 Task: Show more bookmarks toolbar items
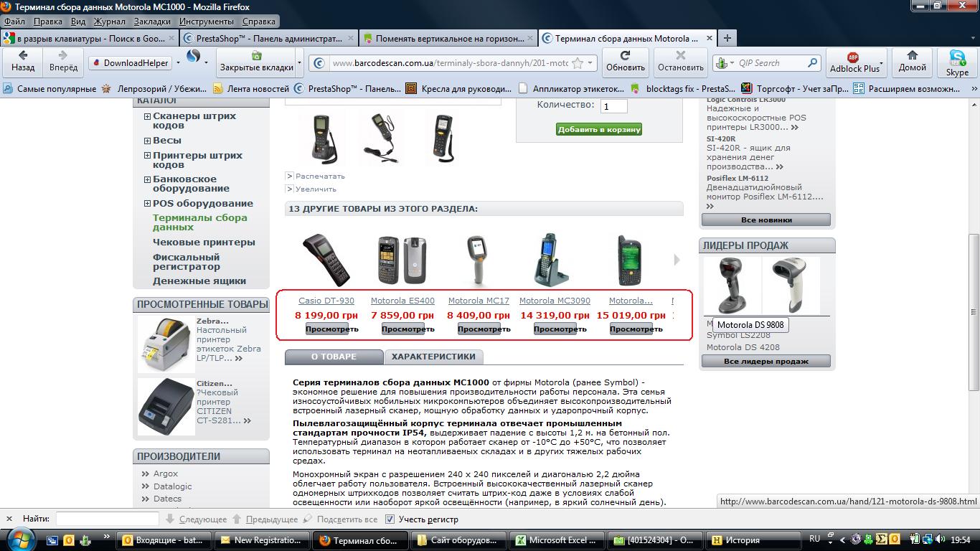(x=974, y=88)
